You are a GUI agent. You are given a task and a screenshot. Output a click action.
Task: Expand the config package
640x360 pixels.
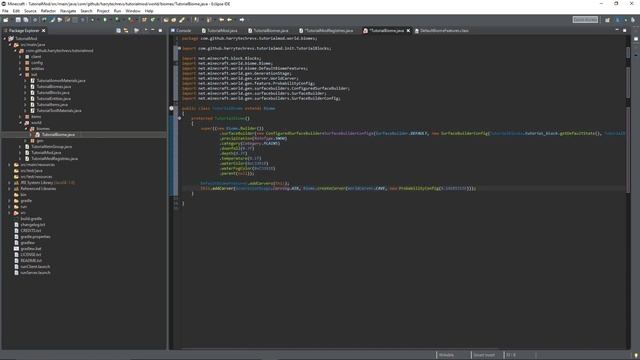coord(20,63)
